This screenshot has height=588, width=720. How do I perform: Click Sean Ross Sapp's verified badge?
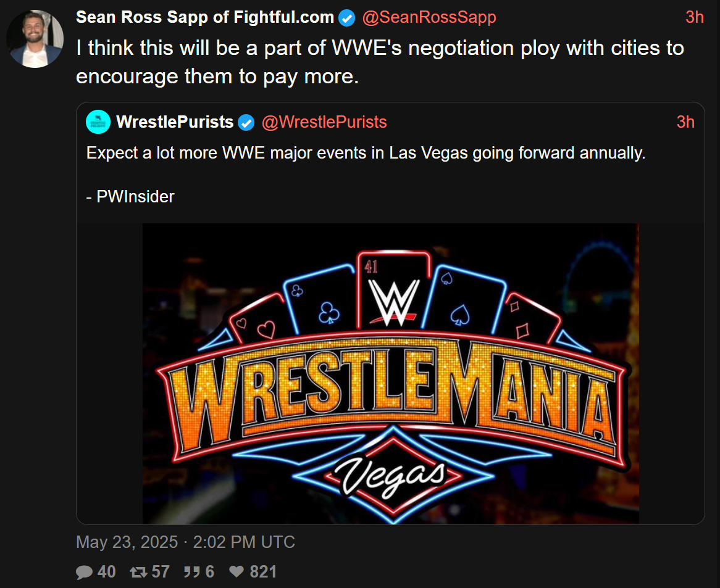tap(346, 19)
